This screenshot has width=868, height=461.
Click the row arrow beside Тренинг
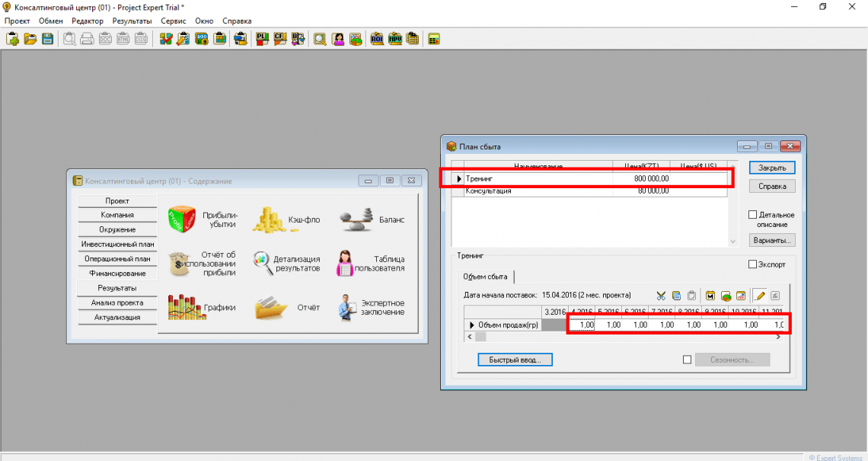tap(459, 178)
